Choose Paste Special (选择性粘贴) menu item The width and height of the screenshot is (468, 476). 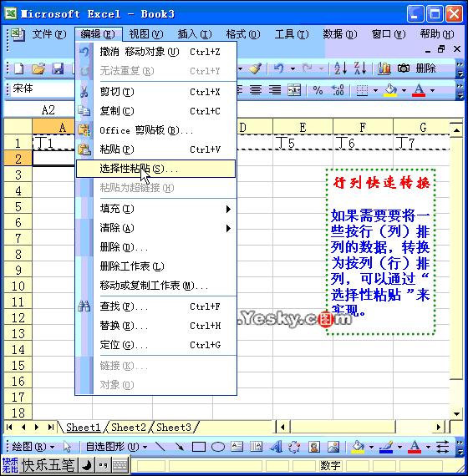tap(156, 169)
